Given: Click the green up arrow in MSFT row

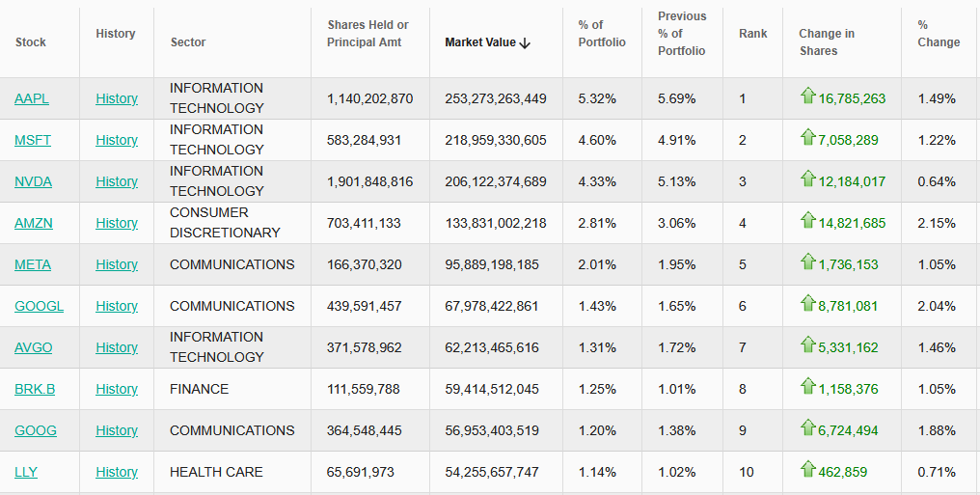Looking at the screenshot, I should [x=807, y=138].
